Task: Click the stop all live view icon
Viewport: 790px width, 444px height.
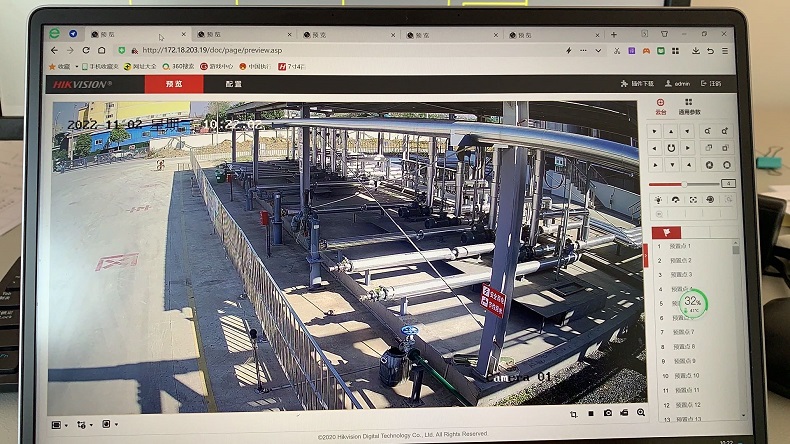Action: point(590,413)
